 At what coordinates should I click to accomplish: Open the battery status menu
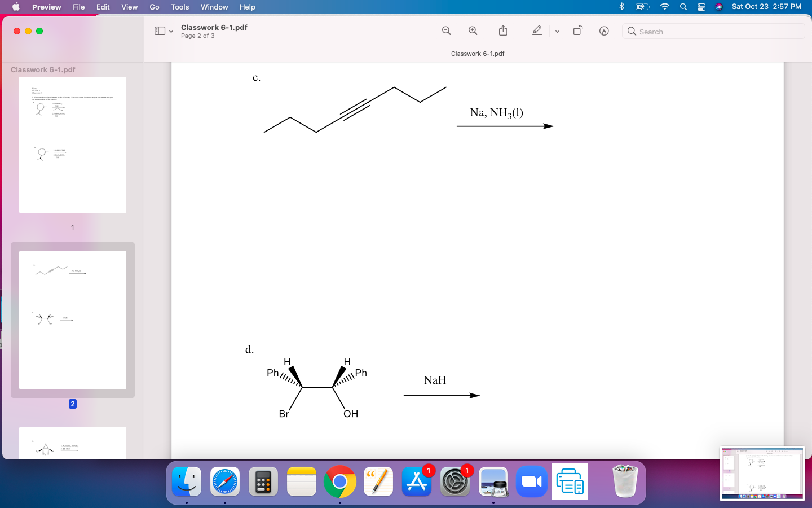pos(642,7)
